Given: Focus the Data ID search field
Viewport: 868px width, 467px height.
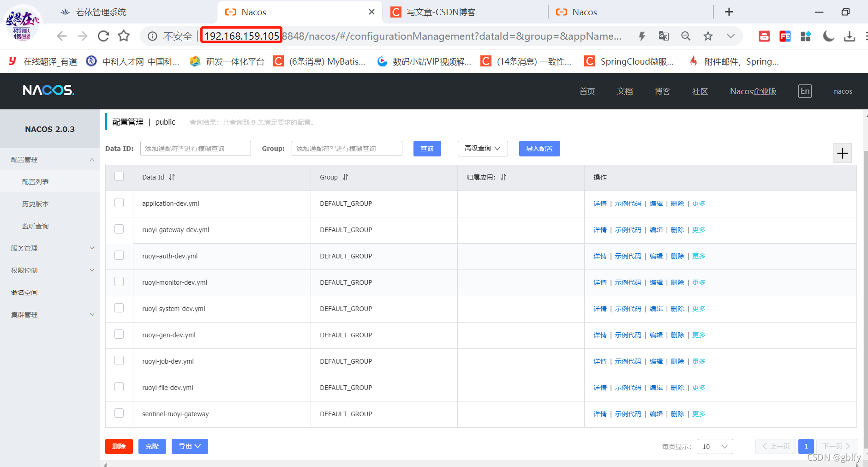Looking at the screenshot, I should [196, 149].
